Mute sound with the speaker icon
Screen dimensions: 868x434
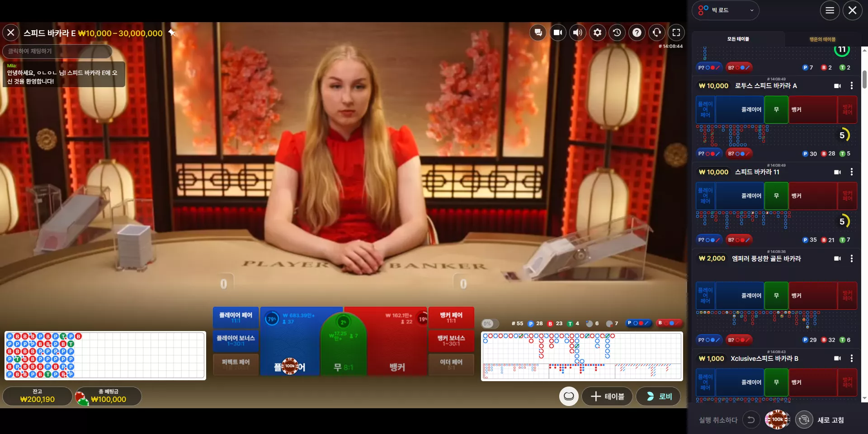[x=578, y=33]
